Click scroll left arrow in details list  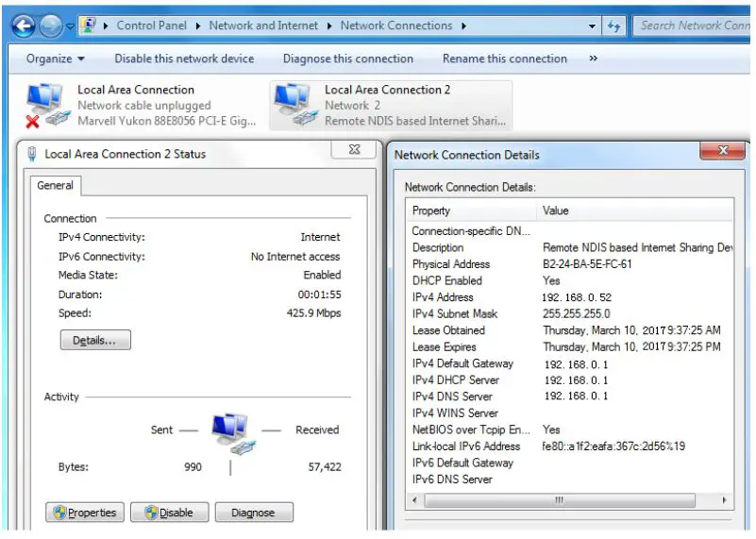pyautogui.click(x=414, y=500)
